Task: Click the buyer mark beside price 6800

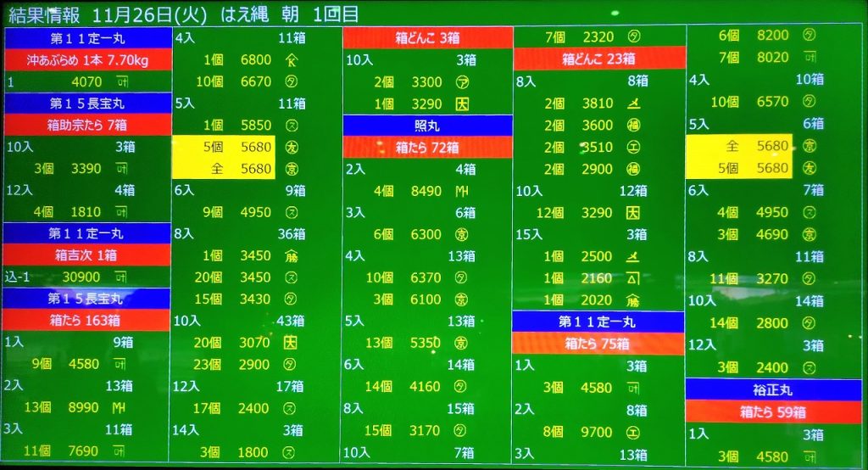Action: pos(291,60)
